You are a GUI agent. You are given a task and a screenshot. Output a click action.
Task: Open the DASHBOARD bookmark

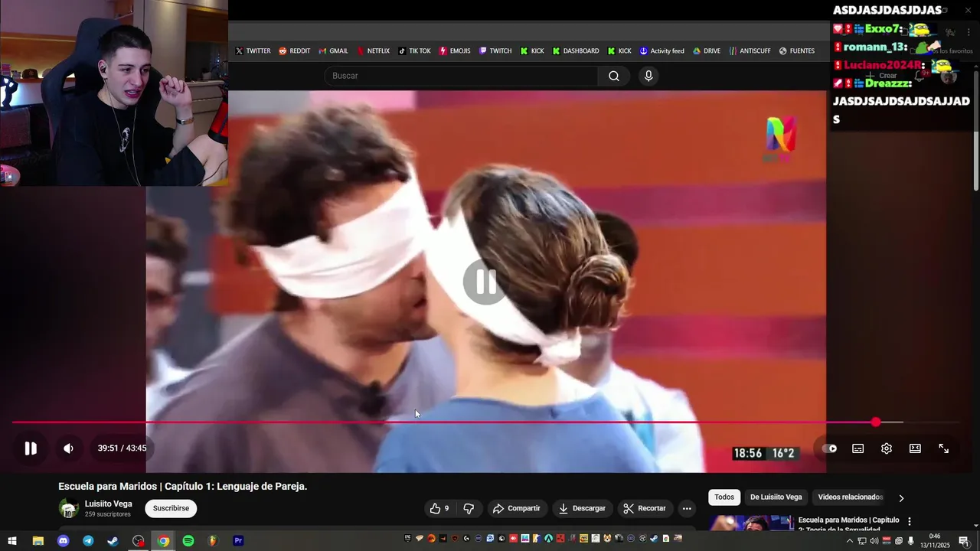(576, 51)
